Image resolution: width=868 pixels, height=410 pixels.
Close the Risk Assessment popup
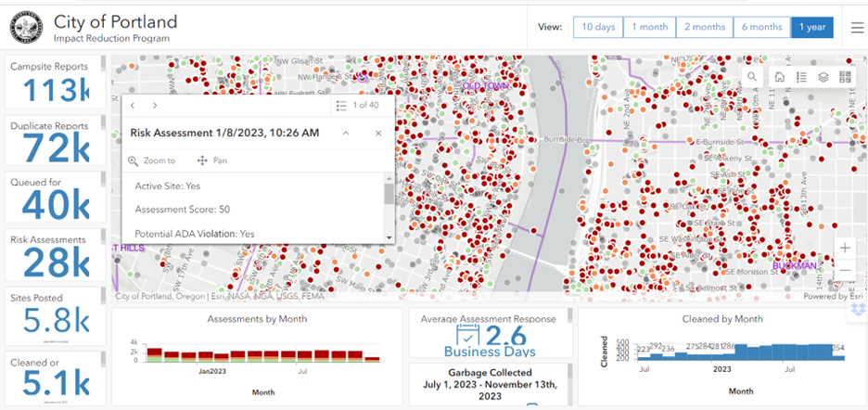tap(378, 133)
